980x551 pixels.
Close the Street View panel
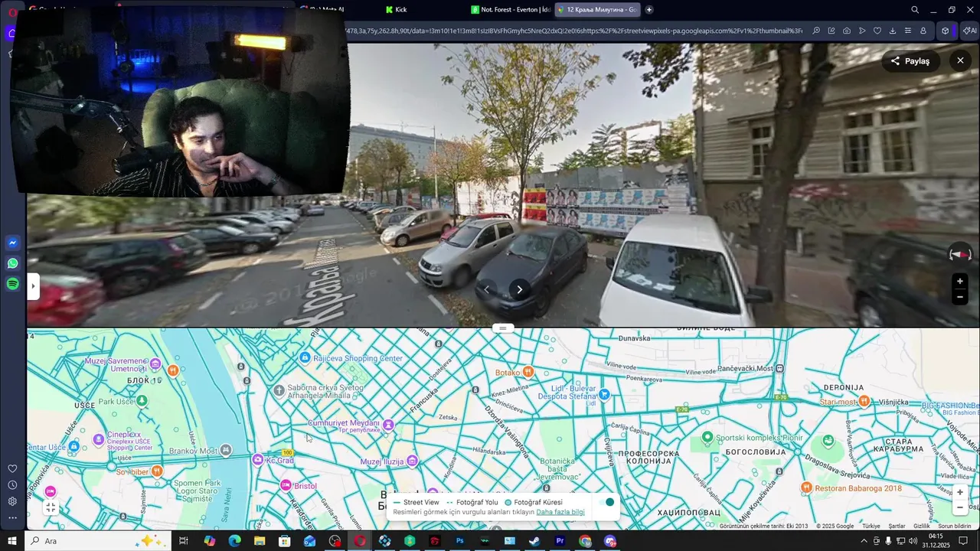point(960,61)
